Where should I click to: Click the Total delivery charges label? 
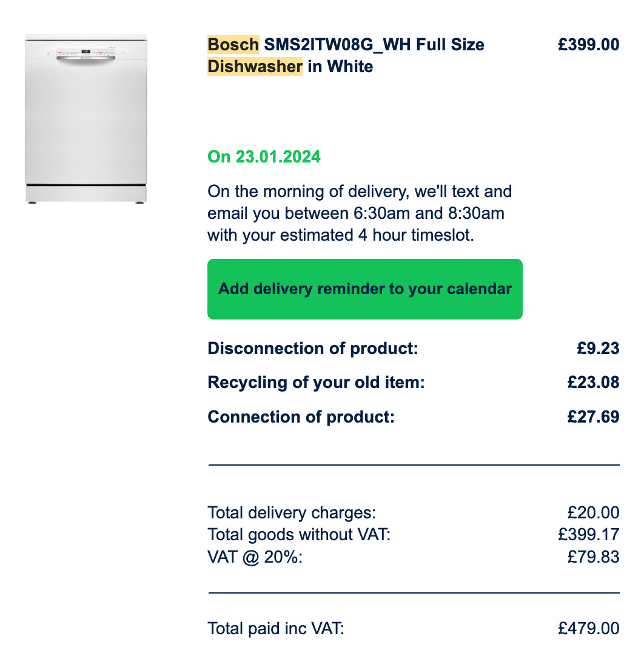292,513
